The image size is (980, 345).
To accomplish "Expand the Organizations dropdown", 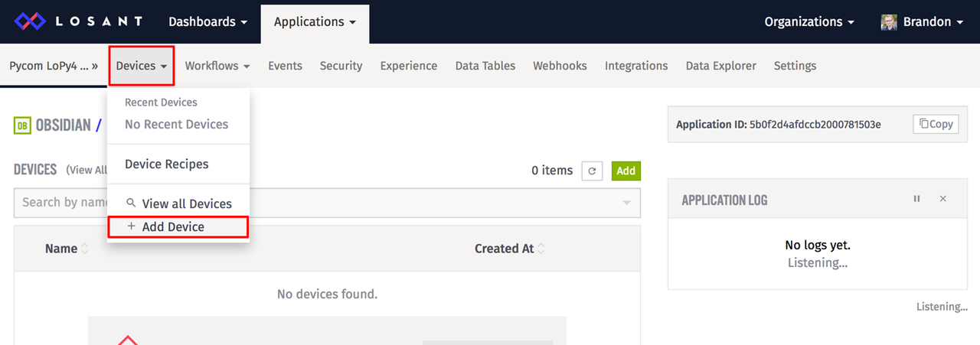I will click(x=809, y=22).
